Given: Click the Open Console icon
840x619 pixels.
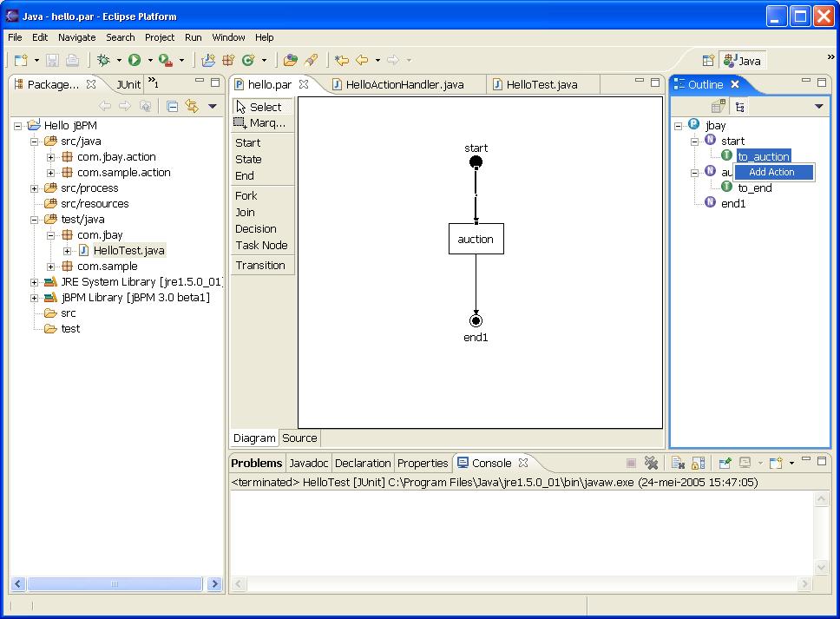Looking at the screenshot, I should (x=777, y=463).
